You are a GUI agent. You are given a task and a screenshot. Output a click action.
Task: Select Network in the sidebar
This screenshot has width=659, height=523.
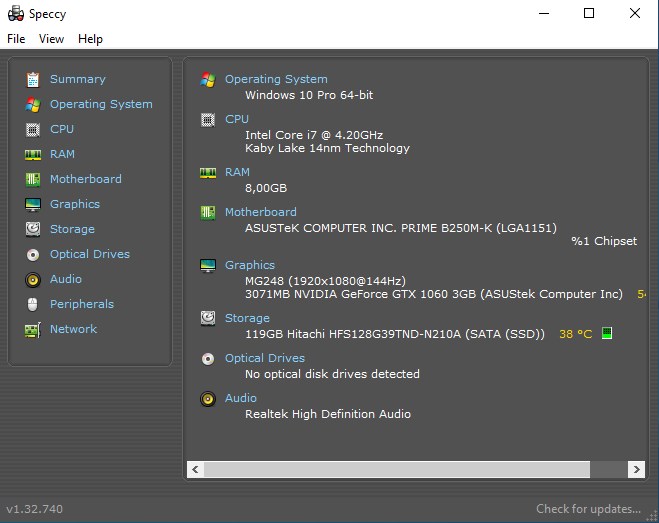[74, 329]
